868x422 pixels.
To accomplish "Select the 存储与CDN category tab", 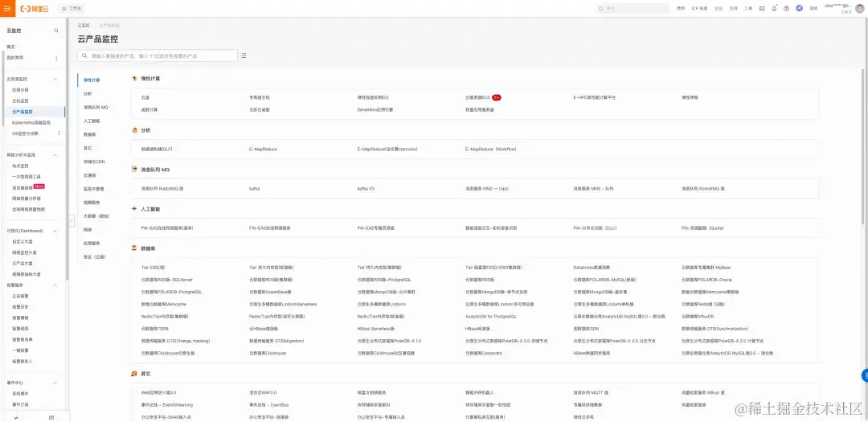I will tap(93, 162).
